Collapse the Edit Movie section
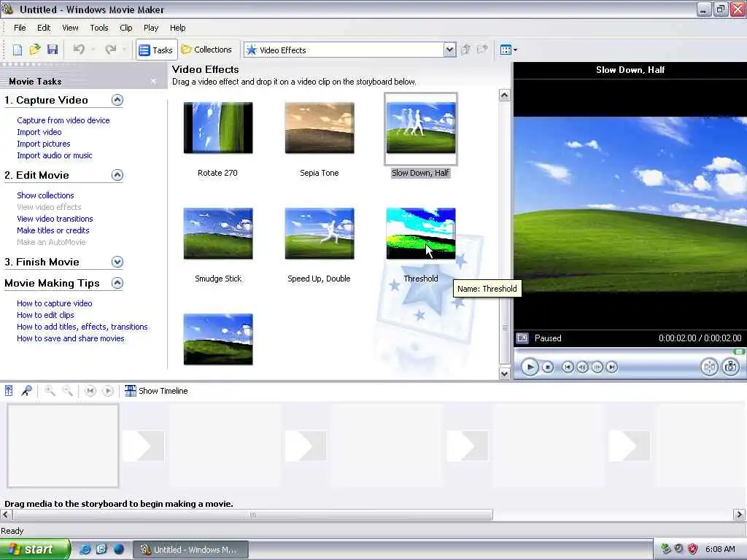The height and width of the screenshot is (560, 747). pos(117,175)
